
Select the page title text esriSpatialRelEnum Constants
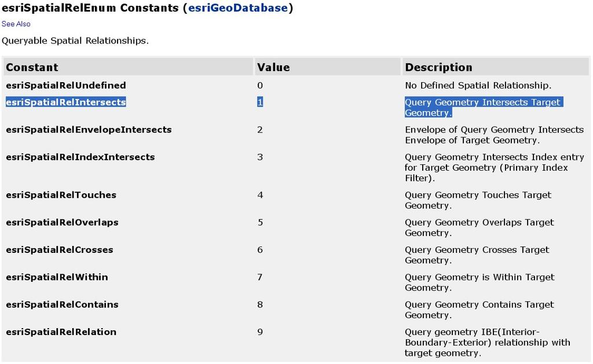90,8
